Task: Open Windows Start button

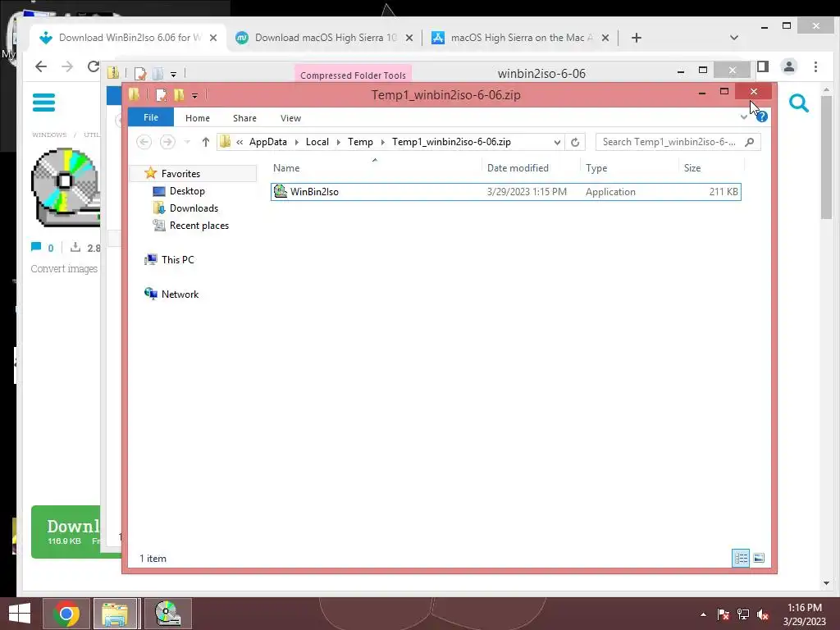Action: (20, 614)
